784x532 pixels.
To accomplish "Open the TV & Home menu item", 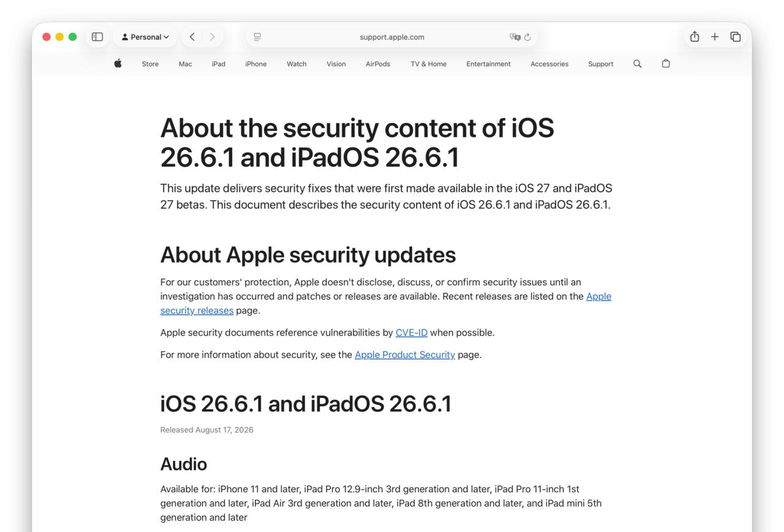I will pos(429,64).
